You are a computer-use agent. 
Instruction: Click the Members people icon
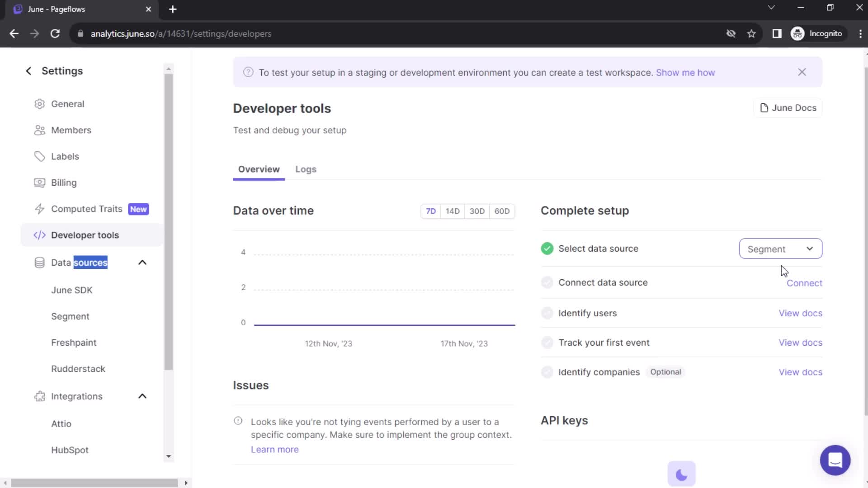pyautogui.click(x=40, y=130)
